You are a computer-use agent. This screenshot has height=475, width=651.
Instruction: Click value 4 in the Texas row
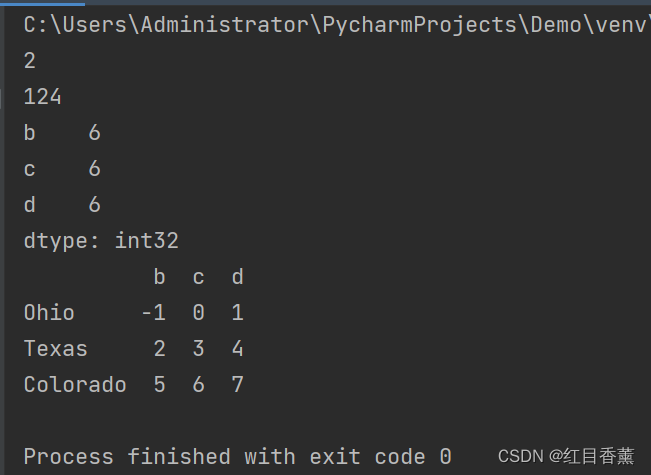pos(237,349)
